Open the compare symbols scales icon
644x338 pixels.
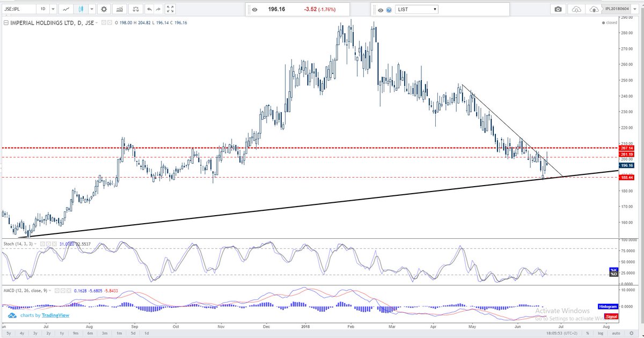point(135,9)
